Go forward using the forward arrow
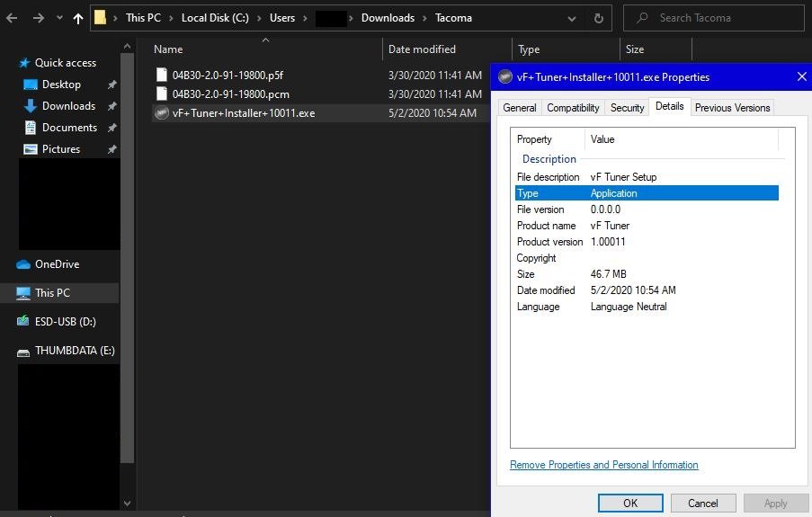 pos(39,18)
